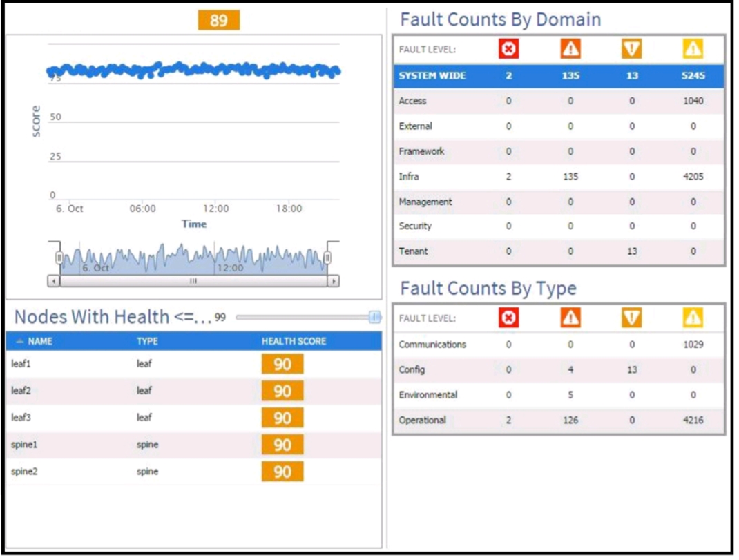Click warning fault icon in Fault Counts By Domain
Image resolution: width=739 pixels, height=560 pixels.
(693, 49)
